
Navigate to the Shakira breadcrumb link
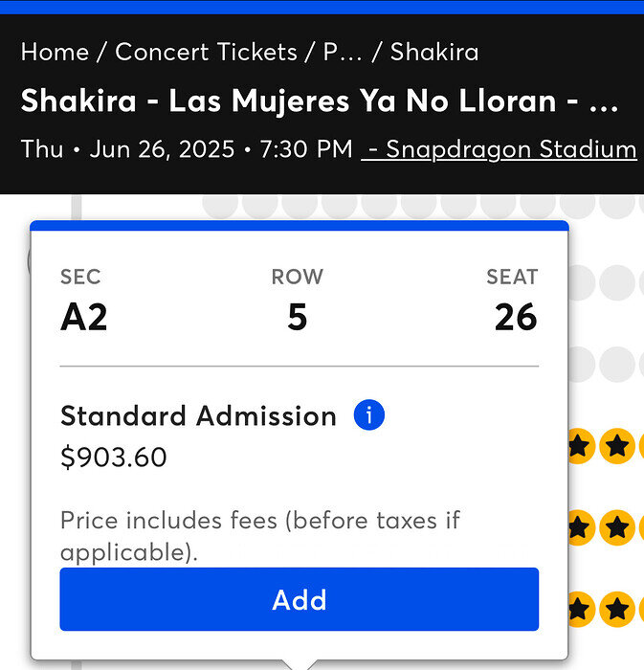(x=434, y=52)
